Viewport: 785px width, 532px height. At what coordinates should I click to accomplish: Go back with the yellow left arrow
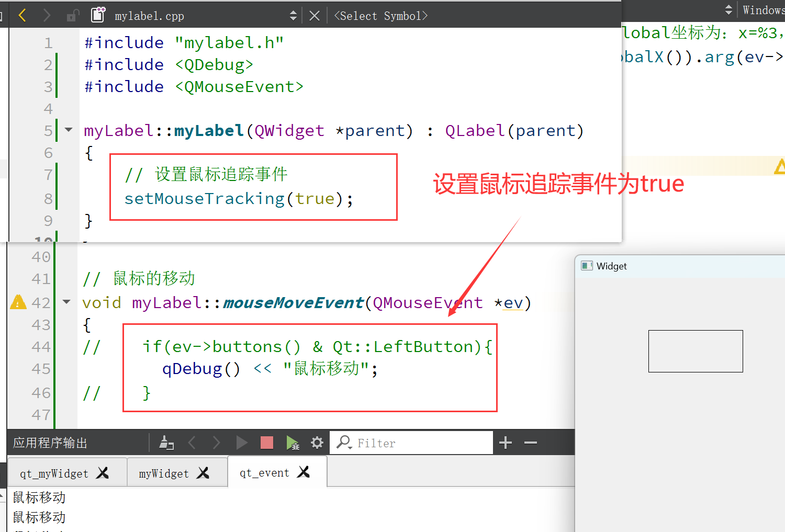[22, 15]
